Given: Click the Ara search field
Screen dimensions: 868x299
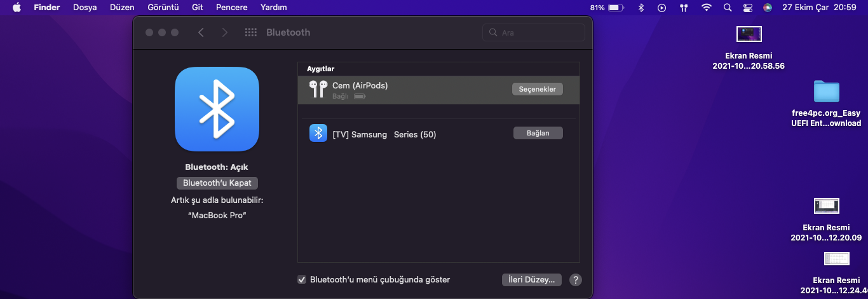Looking at the screenshot, I should (534, 32).
